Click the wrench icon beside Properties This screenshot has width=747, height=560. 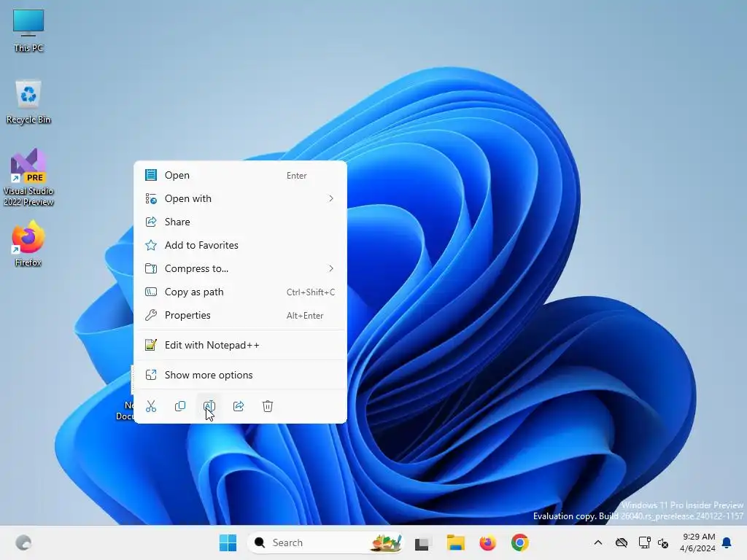151,315
